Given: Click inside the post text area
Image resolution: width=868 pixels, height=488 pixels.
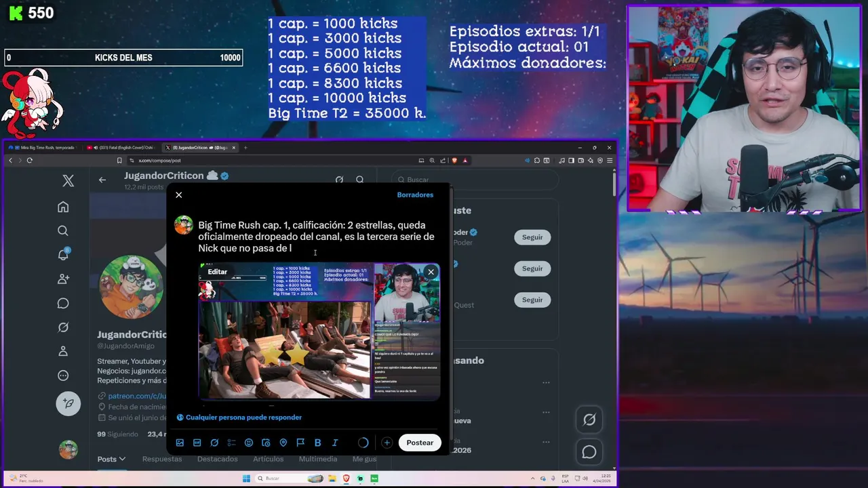Looking at the screenshot, I should coord(316,237).
